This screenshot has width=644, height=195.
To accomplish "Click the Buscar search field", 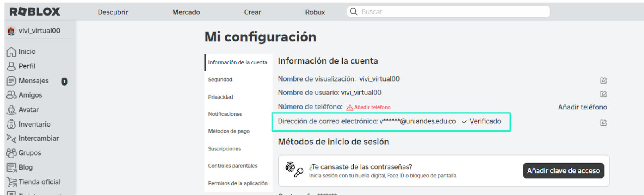I will 448,12.
